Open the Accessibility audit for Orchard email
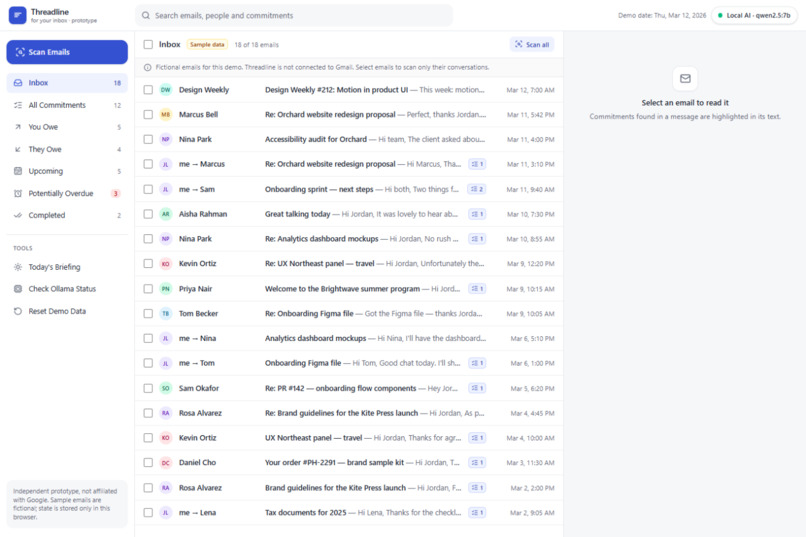This screenshot has height=537, width=806. pyautogui.click(x=349, y=139)
